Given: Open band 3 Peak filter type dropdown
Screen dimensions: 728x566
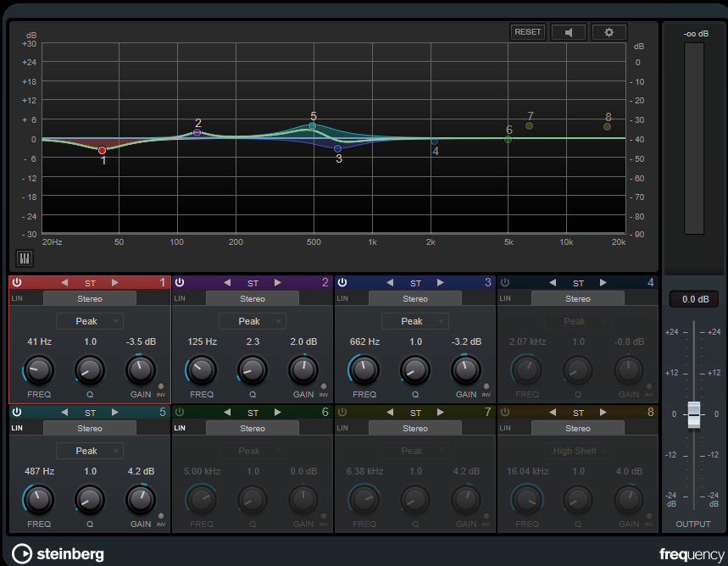Looking at the screenshot, I should coord(415,321).
